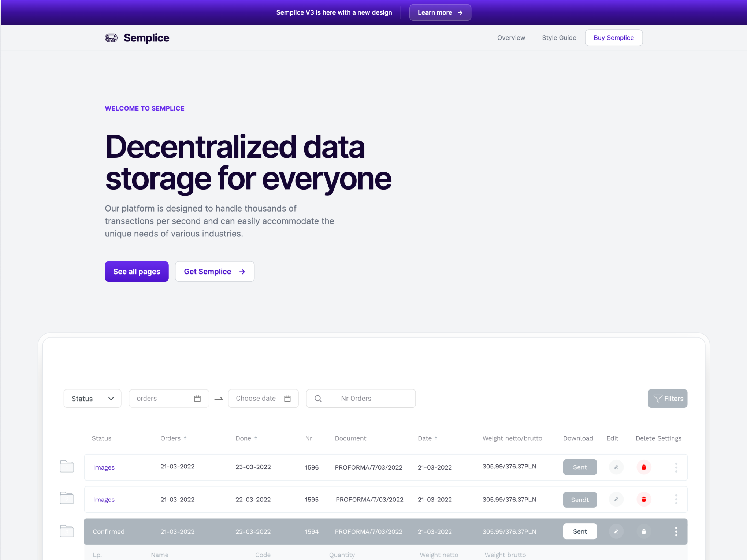Click the three-dot settings icon for order 1594
The width and height of the screenshot is (747, 560).
[676, 531]
